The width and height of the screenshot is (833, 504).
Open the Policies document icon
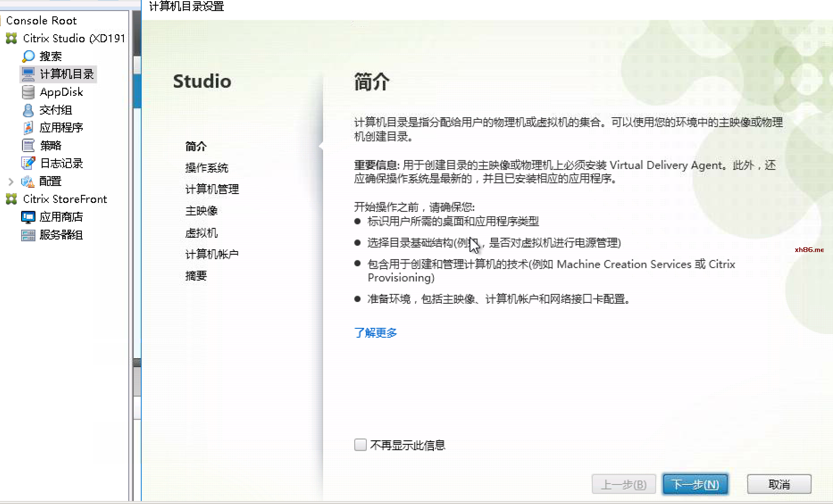(28, 145)
